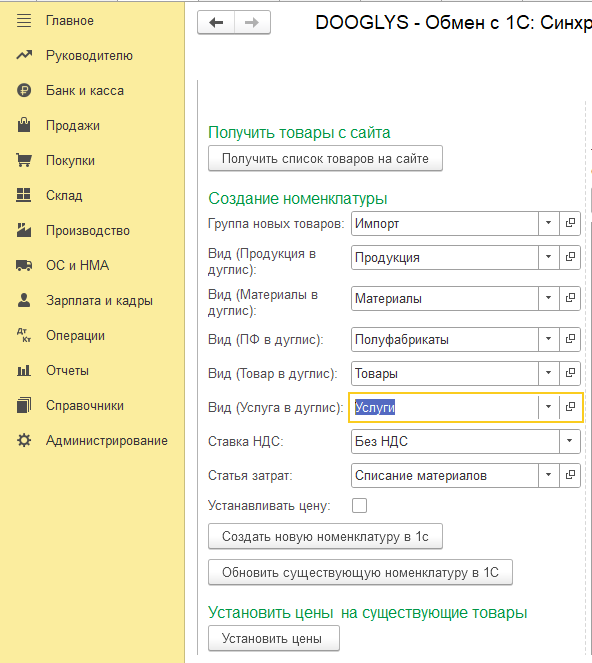The height and width of the screenshot is (663, 592).
Task: Click Создать новую номенклатуру в 1с button
Action: point(325,537)
